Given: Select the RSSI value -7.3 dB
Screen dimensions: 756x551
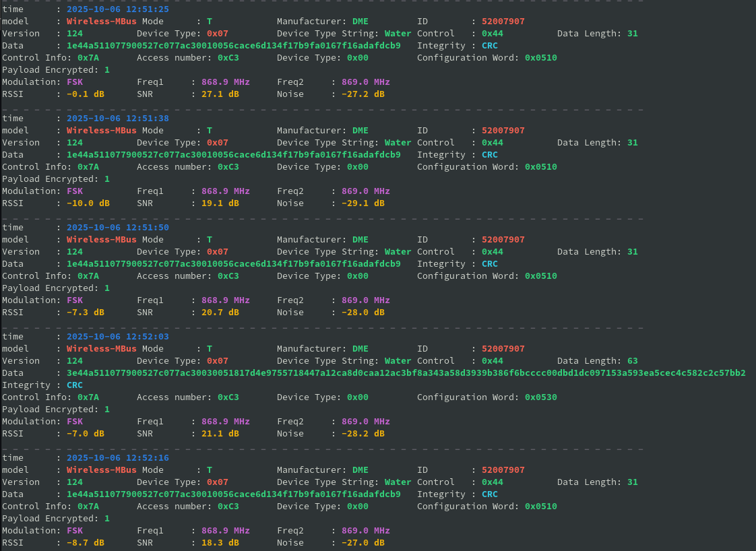Looking at the screenshot, I should (x=85, y=313).
